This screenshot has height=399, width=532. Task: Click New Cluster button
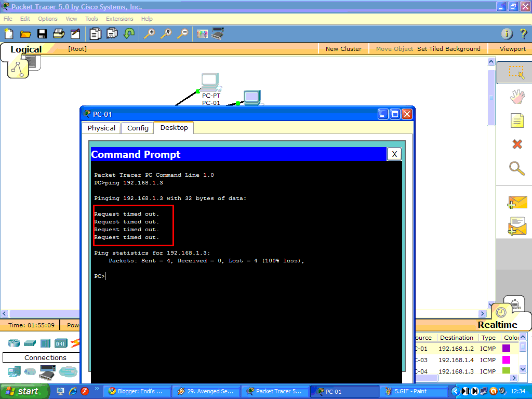click(x=343, y=49)
